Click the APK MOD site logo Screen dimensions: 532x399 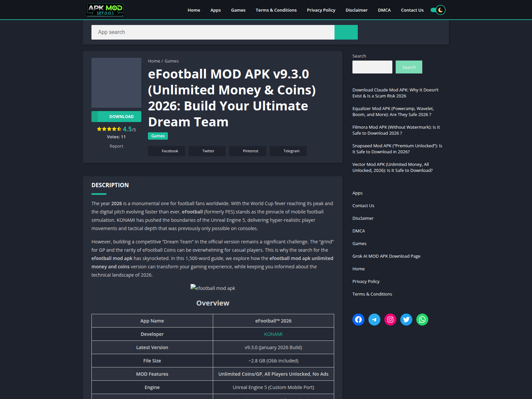tap(105, 10)
